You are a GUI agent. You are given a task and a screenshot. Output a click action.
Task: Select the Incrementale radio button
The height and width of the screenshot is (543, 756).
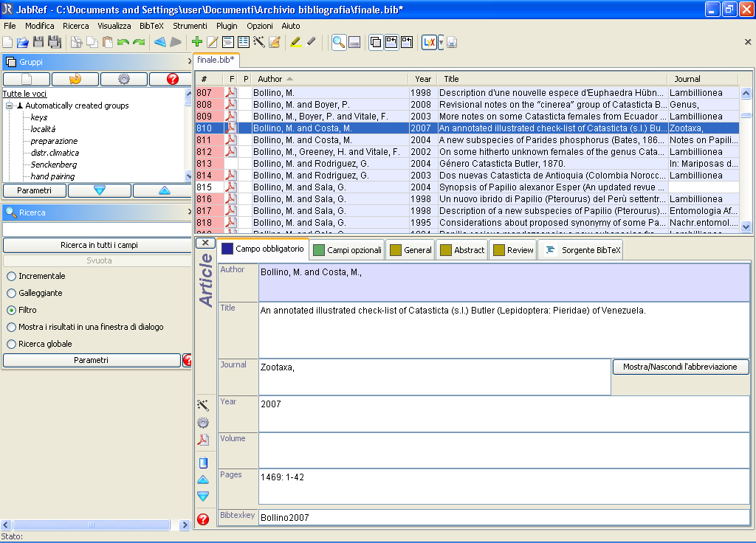coord(12,276)
